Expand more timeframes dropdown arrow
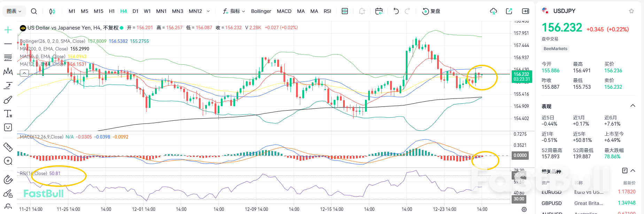This screenshot has height=214, width=644. (208, 11)
